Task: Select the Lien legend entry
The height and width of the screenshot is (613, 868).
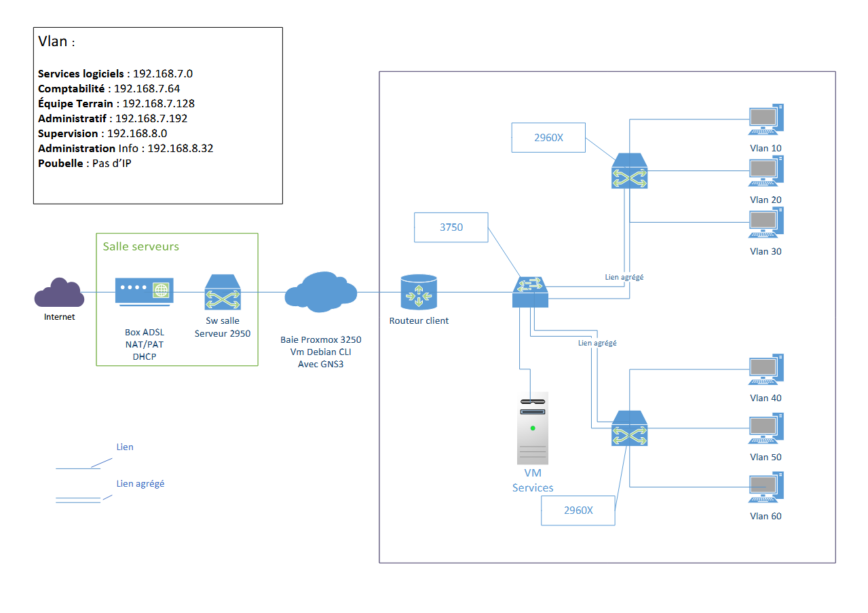Action: tap(126, 447)
